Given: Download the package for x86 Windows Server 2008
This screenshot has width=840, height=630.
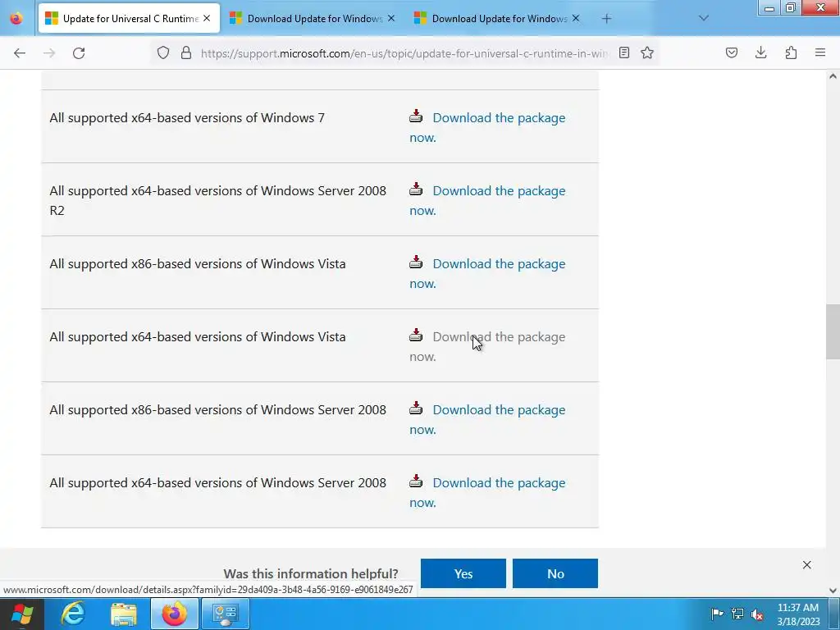Looking at the screenshot, I should tap(499, 410).
